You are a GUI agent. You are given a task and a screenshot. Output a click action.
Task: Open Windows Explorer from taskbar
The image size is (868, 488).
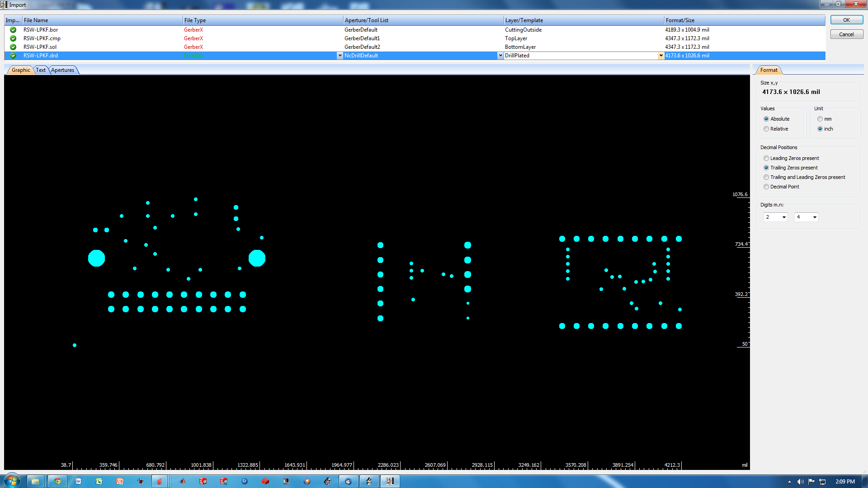35,481
